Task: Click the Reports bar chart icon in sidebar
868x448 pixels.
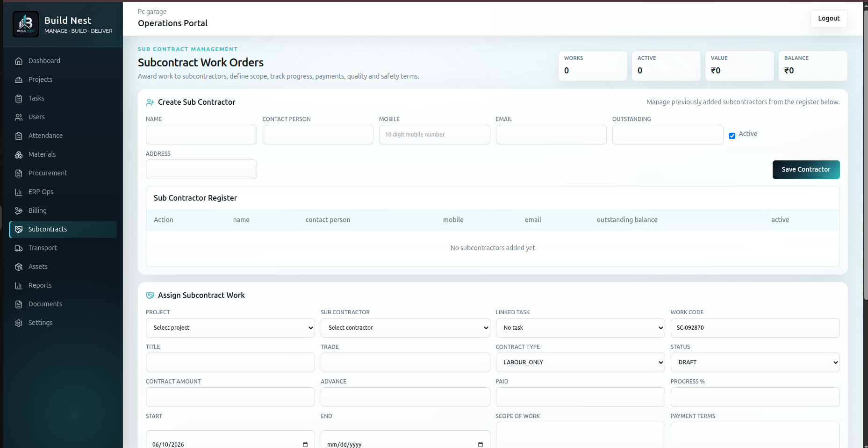Action: [x=19, y=285]
